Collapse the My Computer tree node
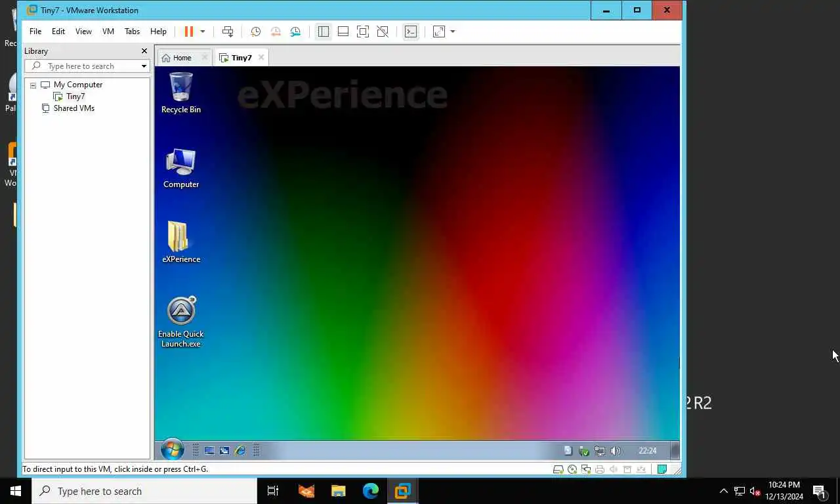Viewport: 840px width, 504px height. click(33, 85)
